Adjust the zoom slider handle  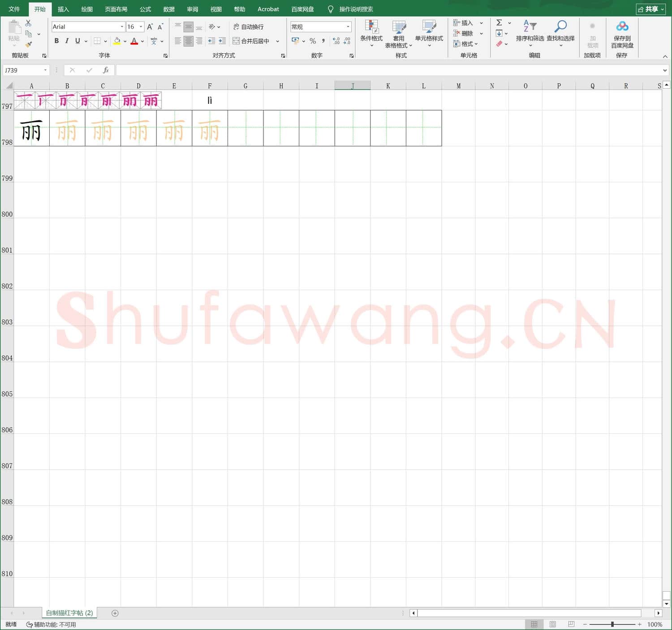(612, 624)
